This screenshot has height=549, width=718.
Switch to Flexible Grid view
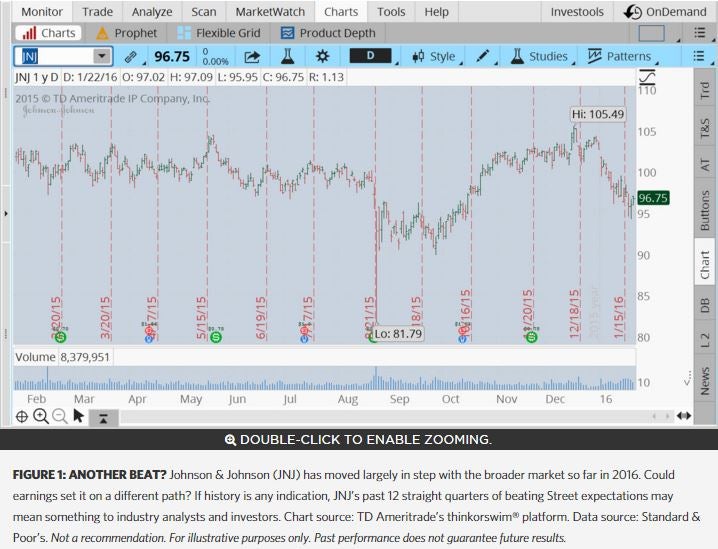[x=219, y=33]
